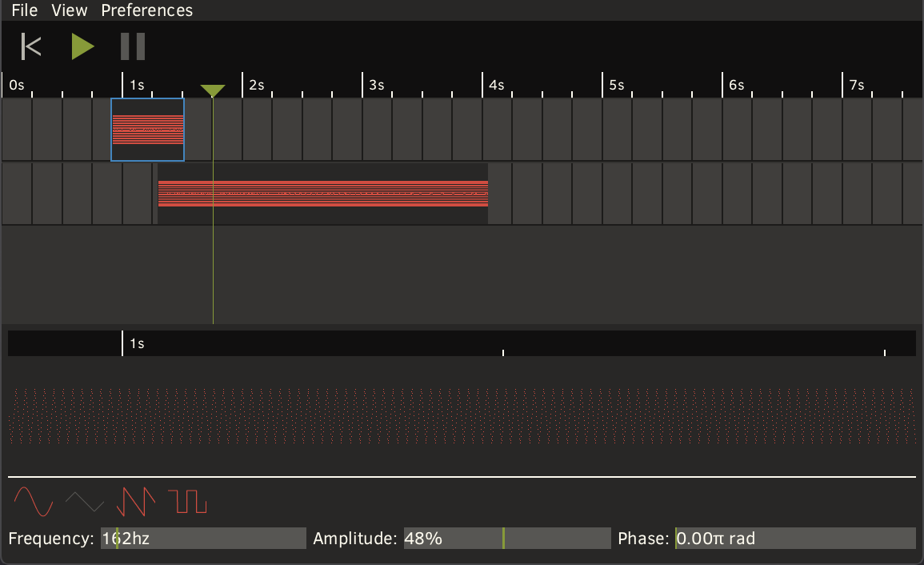Screen dimensions: 924x565
Task: Click the Frequency slider showing 162hz
Action: tap(203, 539)
